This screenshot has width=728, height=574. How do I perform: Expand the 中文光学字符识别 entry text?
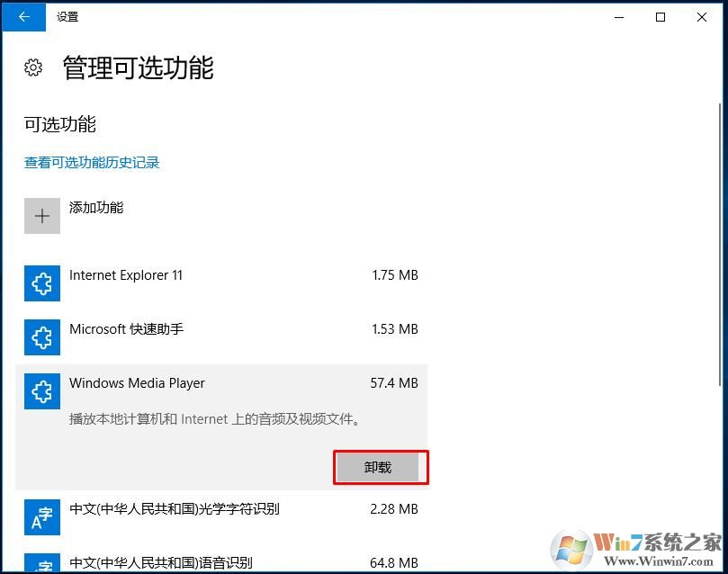tap(175, 509)
